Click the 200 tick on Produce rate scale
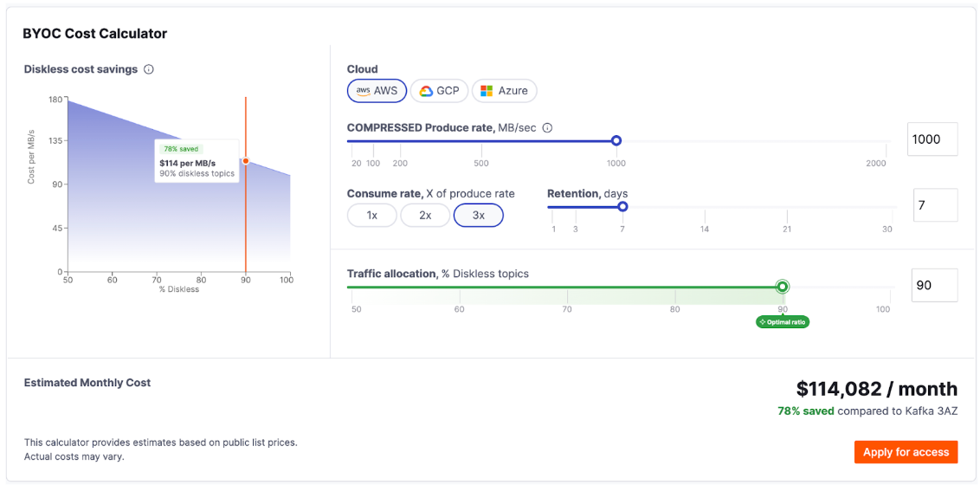The image size is (980, 485). pos(400,163)
